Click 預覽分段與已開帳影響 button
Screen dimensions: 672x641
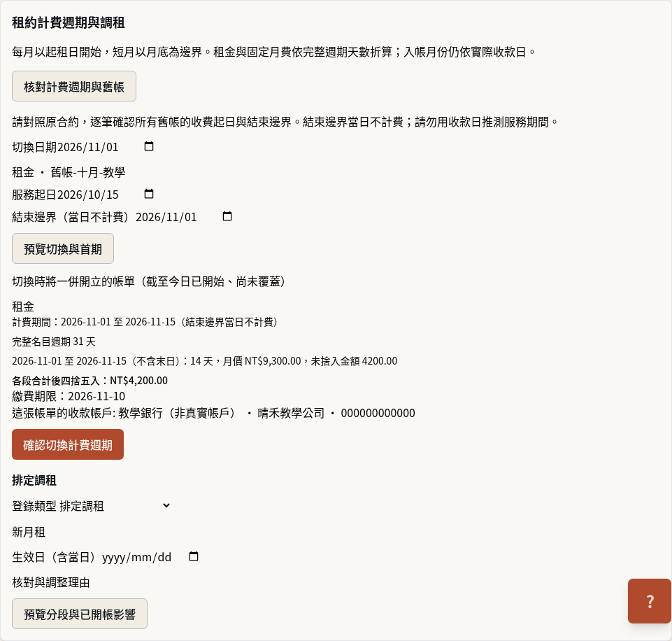[80, 614]
